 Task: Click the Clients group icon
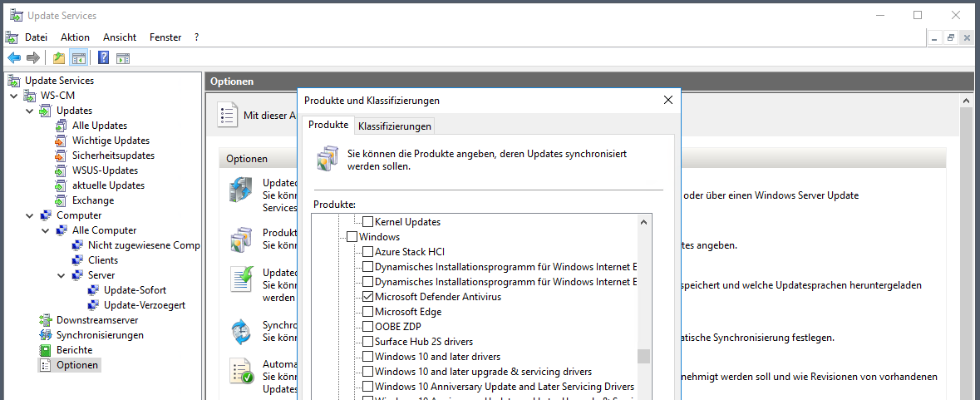[76, 260]
